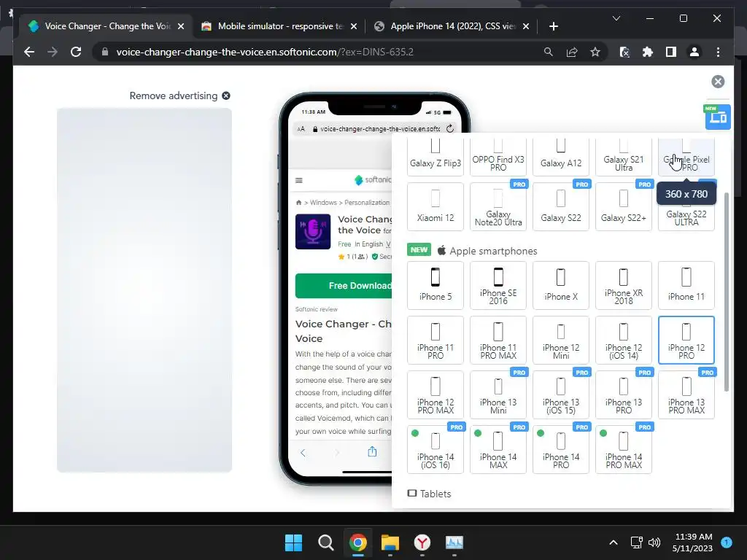Select iPhone 12 (iOS 14) device

(x=623, y=340)
